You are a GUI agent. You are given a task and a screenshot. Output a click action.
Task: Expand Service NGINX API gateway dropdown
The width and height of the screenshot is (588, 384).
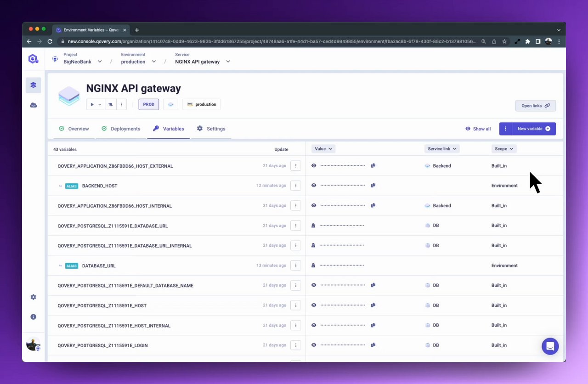pyautogui.click(x=228, y=62)
